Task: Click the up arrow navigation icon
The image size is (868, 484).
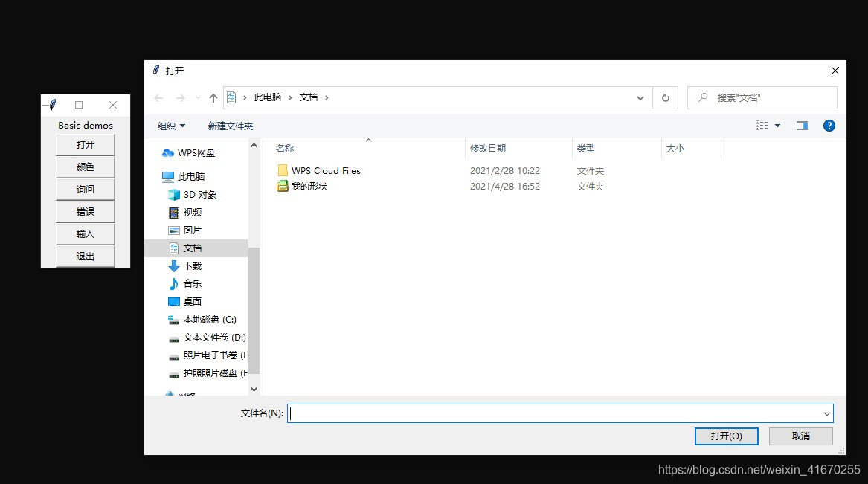Action: [213, 97]
